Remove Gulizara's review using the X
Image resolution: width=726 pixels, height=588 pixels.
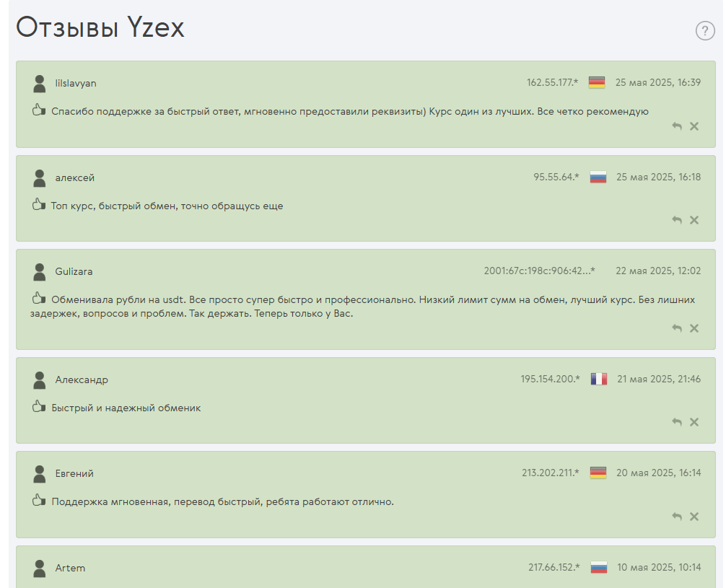point(694,328)
